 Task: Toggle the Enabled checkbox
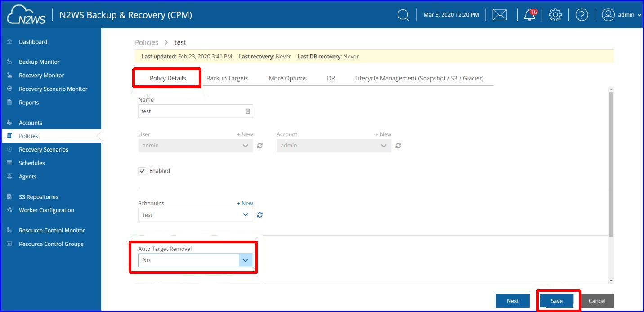142,171
